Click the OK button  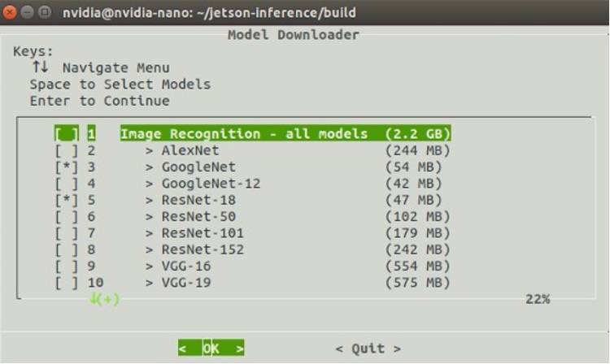point(211,348)
